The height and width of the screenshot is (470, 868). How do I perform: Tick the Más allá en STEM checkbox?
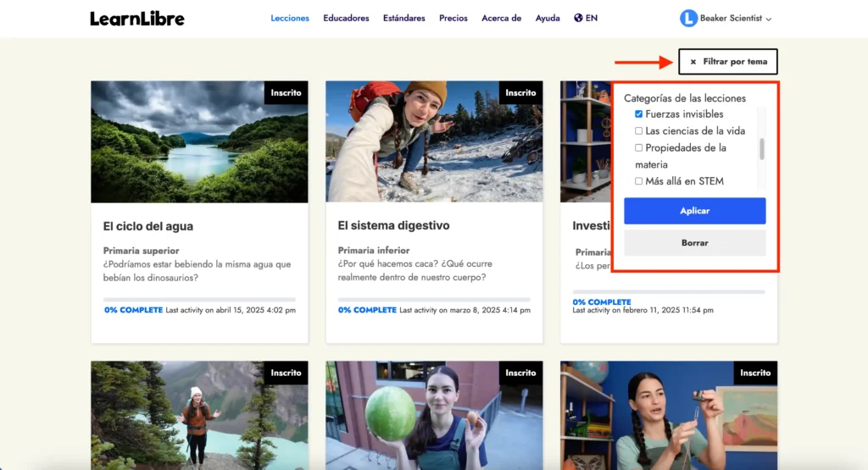click(639, 181)
